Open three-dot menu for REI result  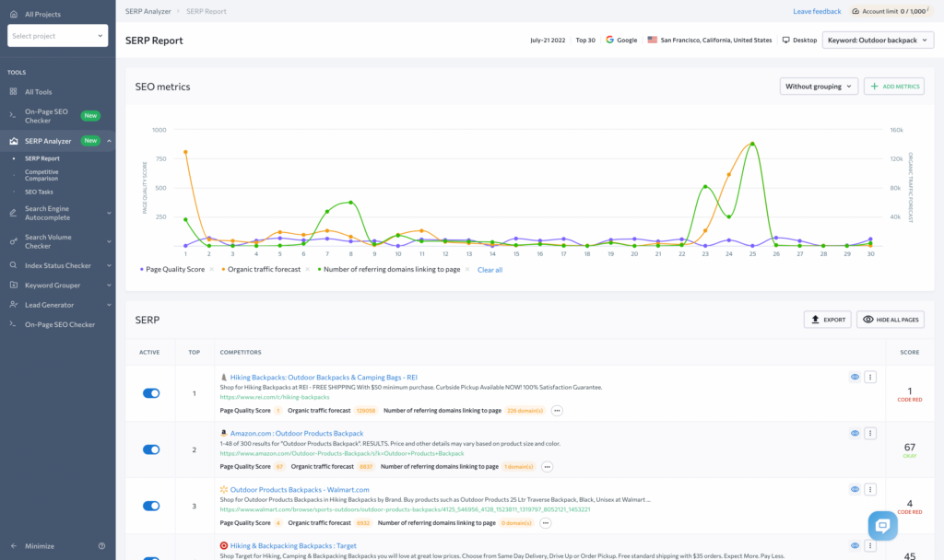pyautogui.click(x=870, y=377)
